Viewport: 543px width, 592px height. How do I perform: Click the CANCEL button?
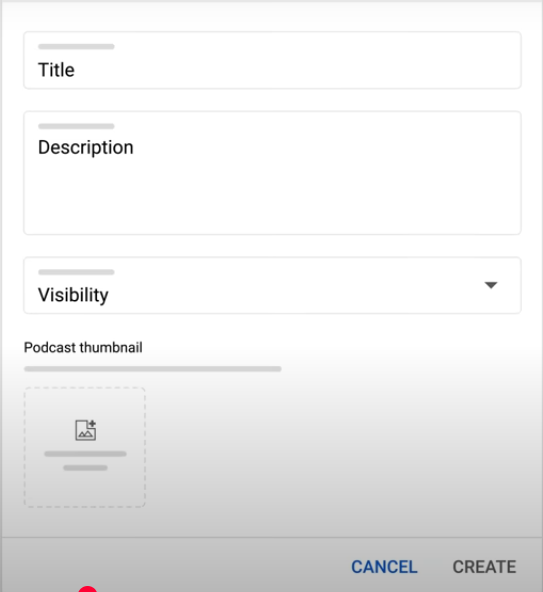384,567
